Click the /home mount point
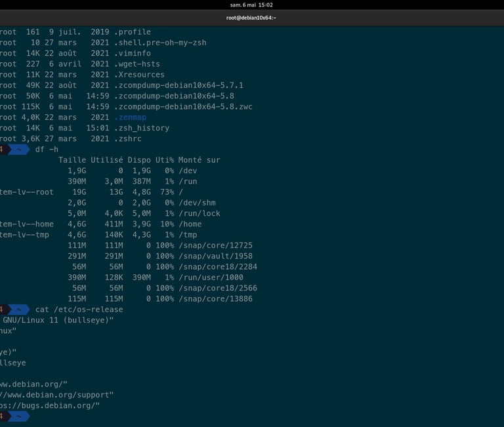This screenshot has width=504, height=427. click(x=190, y=224)
